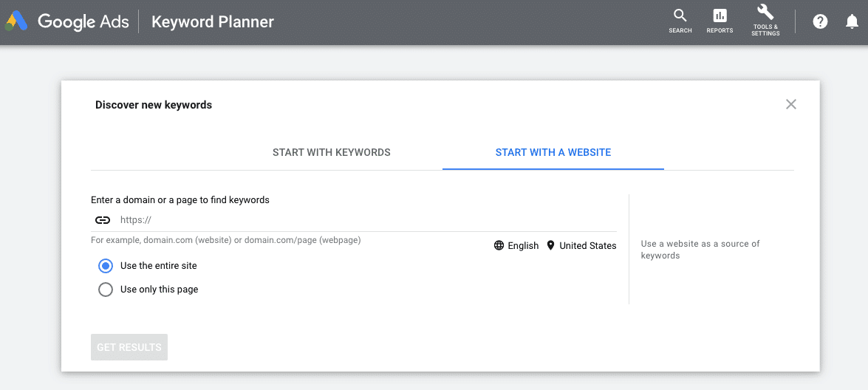Click the Google Ads wordmark text
Image resolution: width=868 pixels, height=390 pixels.
point(83,21)
